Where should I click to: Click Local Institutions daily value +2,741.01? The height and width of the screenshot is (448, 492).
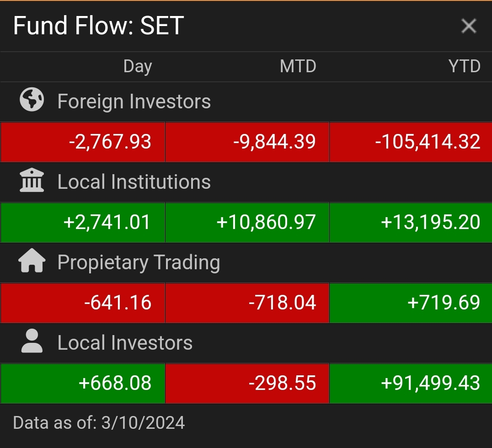click(107, 222)
